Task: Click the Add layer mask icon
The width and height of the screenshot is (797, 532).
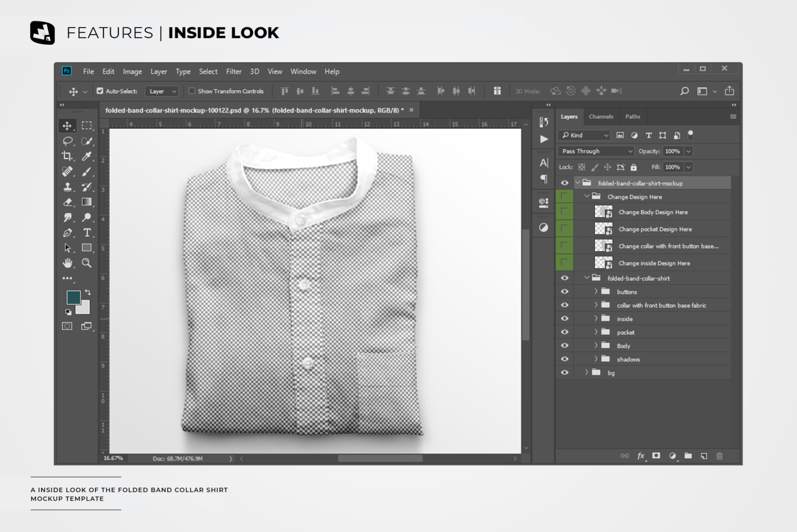Action: click(x=656, y=456)
